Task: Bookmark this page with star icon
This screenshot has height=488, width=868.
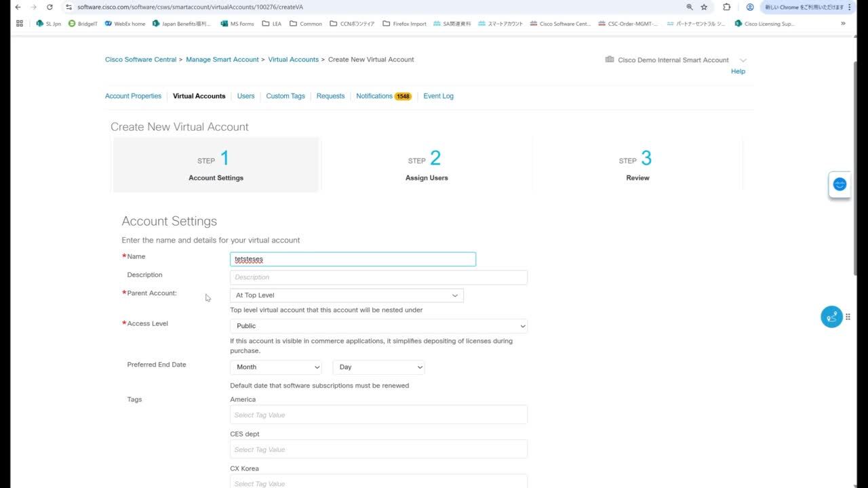Action: click(x=704, y=7)
